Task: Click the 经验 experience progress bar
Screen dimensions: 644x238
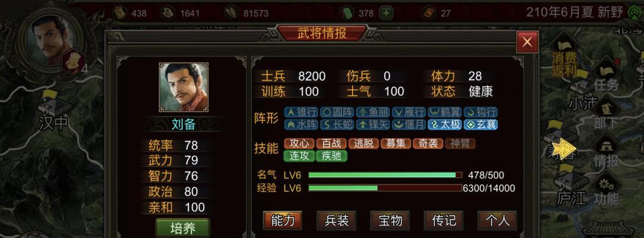Action: (x=385, y=188)
